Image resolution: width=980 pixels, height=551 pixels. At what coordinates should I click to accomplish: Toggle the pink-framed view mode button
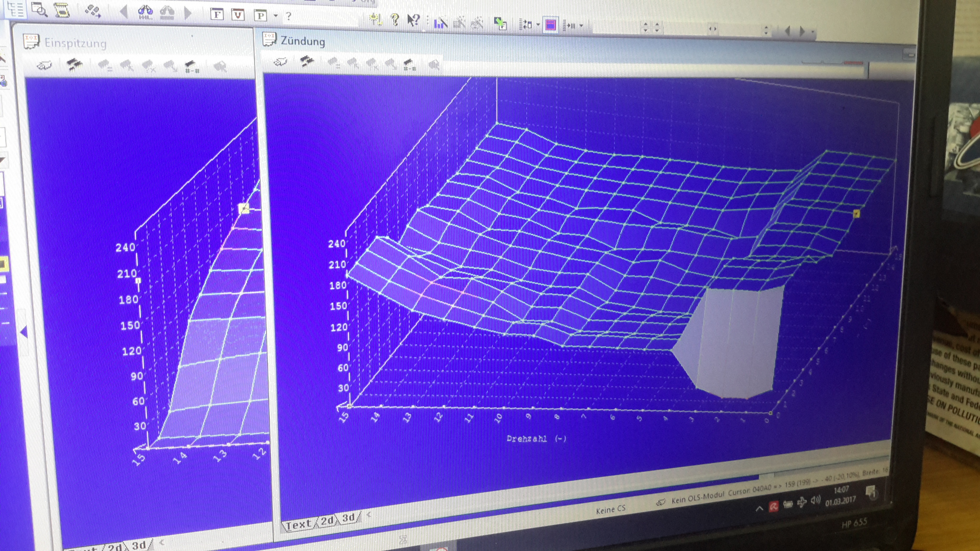550,25
